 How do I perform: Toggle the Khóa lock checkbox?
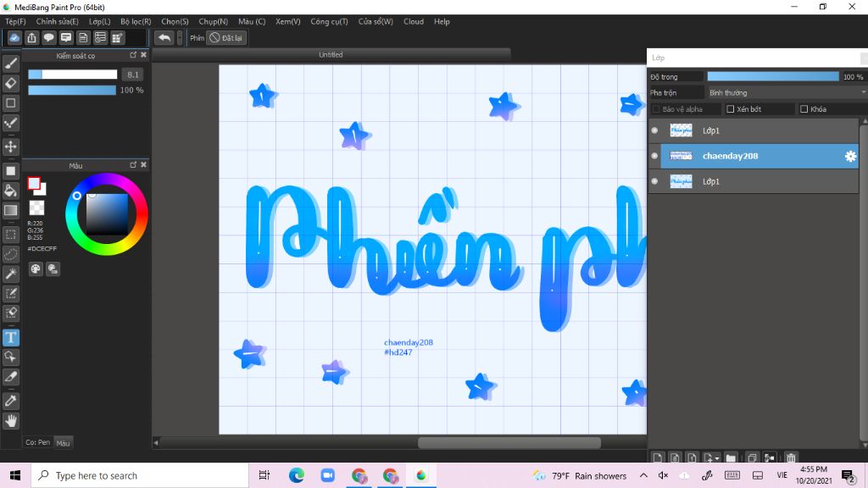pyautogui.click(x=804, y=109)
